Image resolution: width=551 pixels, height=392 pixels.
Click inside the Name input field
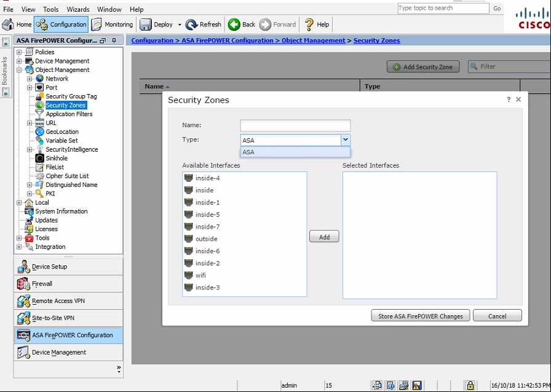coord(295,125)
